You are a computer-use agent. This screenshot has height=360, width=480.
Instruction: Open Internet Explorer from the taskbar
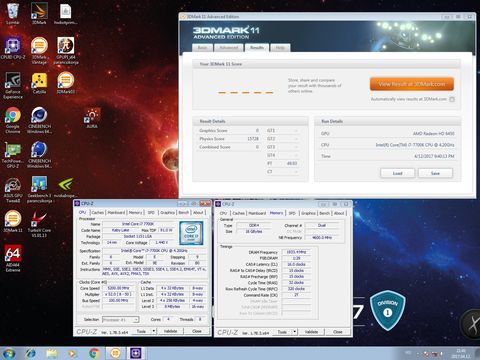pos(30,353)
